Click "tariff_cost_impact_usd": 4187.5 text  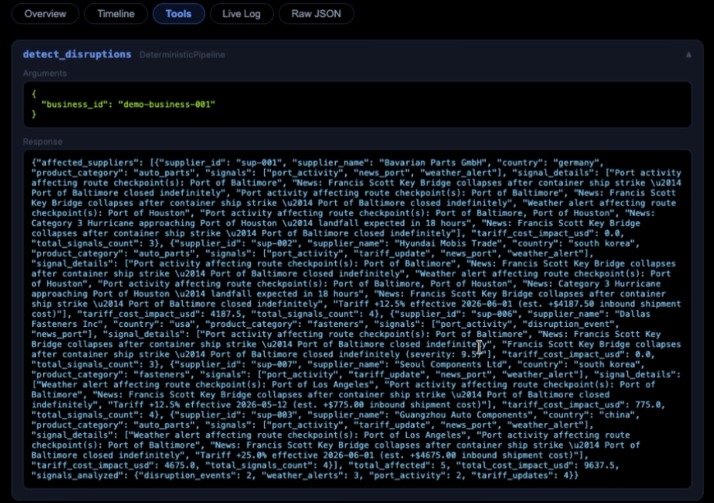point(159,314)
